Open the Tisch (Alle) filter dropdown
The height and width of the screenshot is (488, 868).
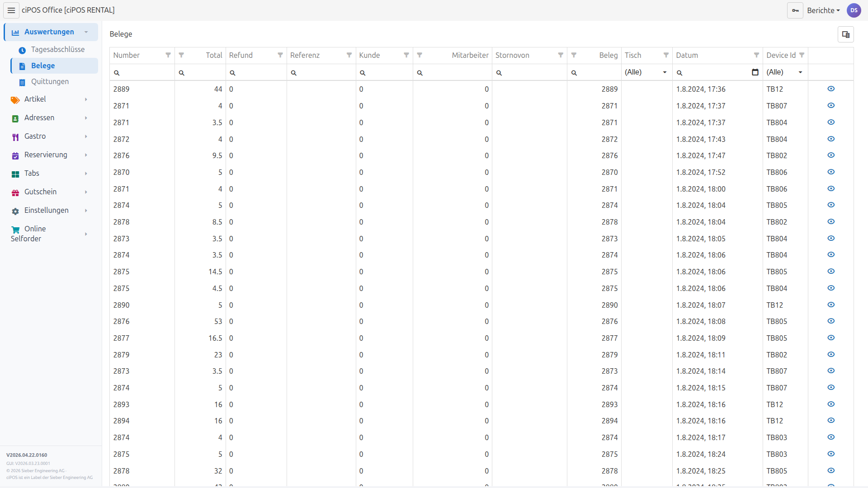(646, 72)
